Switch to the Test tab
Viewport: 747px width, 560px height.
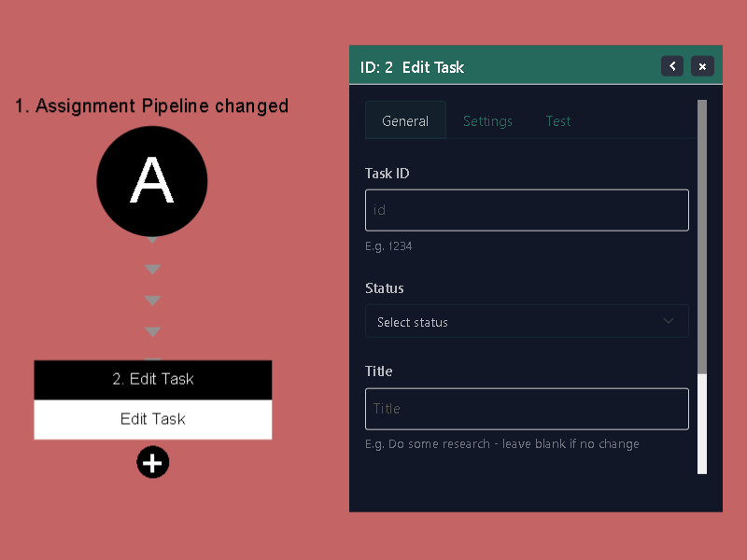coord(557,121)
